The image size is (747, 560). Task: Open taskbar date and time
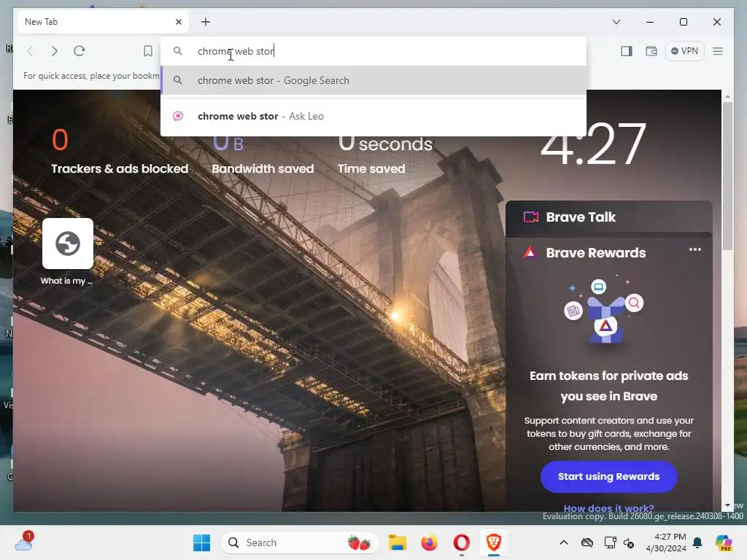(666, 542)
